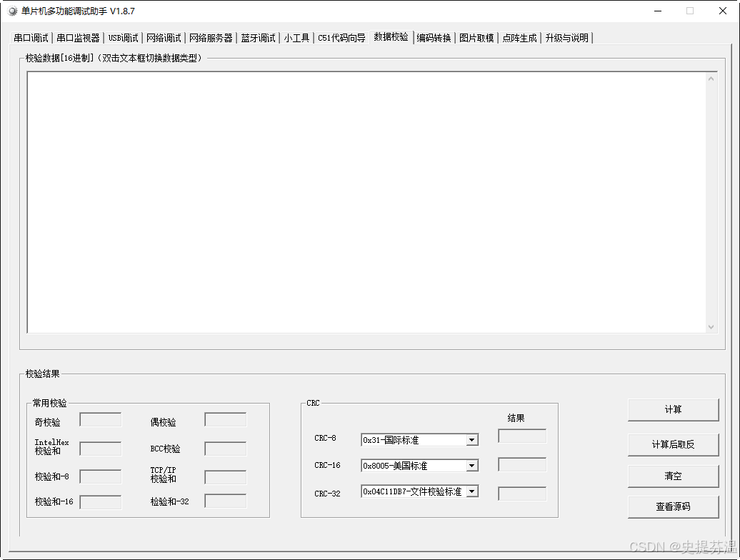Open the 串口监视器 tab
This screenshot has width=740, height=560.
78,38
